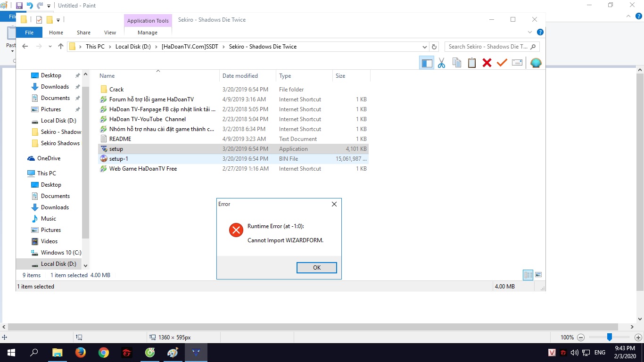Toggle the preview pane icon in Explorer toolbar

click(x=427, y=63)
